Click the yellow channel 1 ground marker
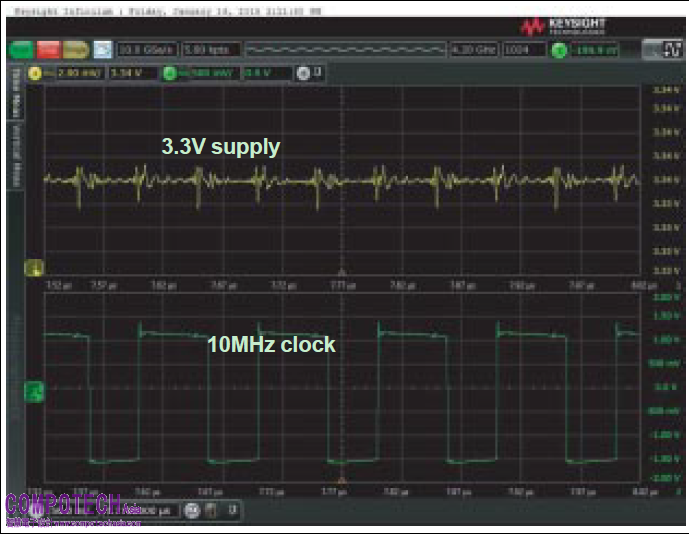689x534 pixels. (x=33, y=268)
